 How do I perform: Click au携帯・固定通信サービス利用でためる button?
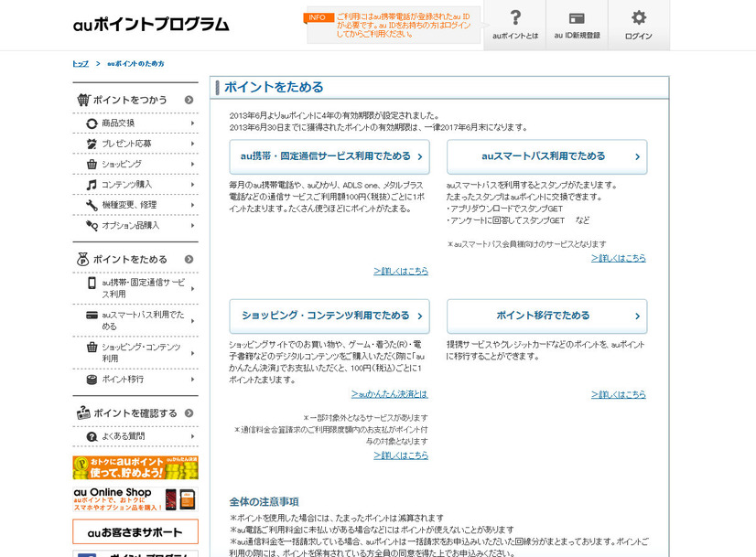pyautogui.click(x=329, y=156)
